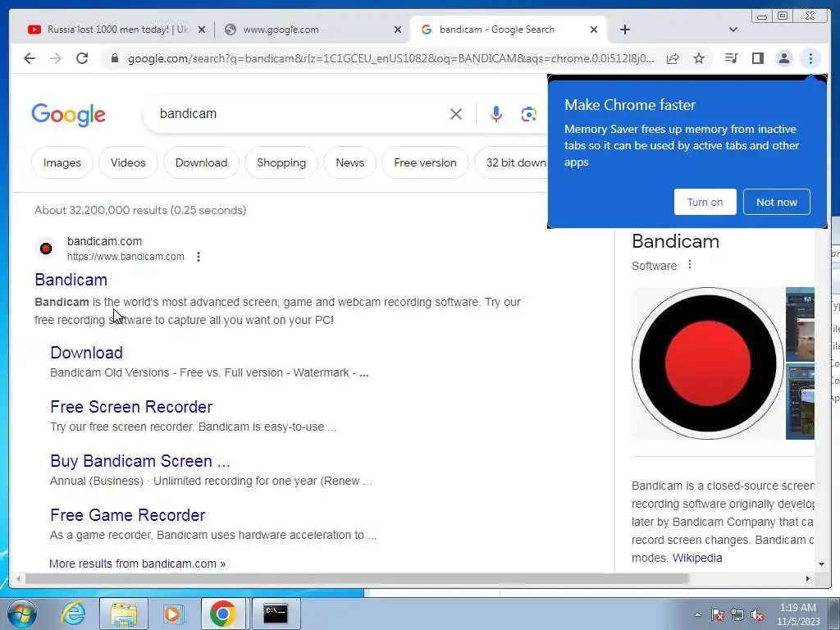Open the Wikipedia link in knowledge panel
This screenshot has width=840, height=630.
click(697, 558)
